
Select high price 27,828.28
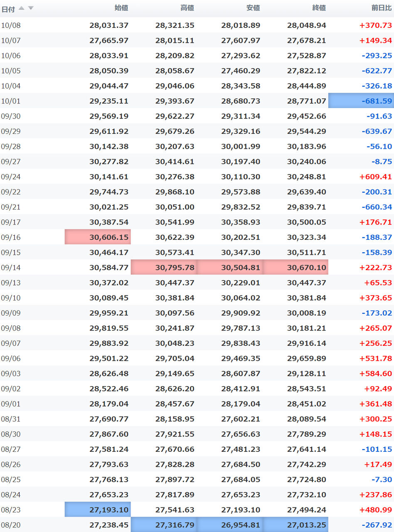(x=175, y=464)
